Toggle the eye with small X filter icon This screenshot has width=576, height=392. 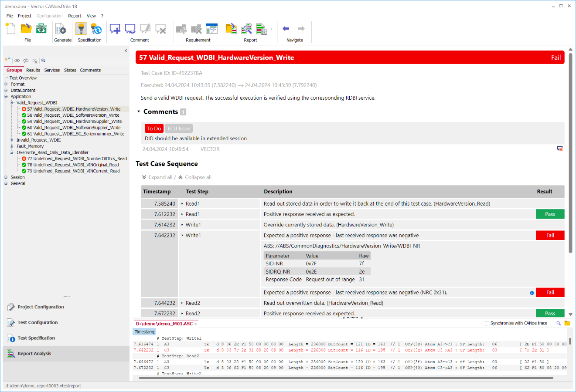(35, 61)
